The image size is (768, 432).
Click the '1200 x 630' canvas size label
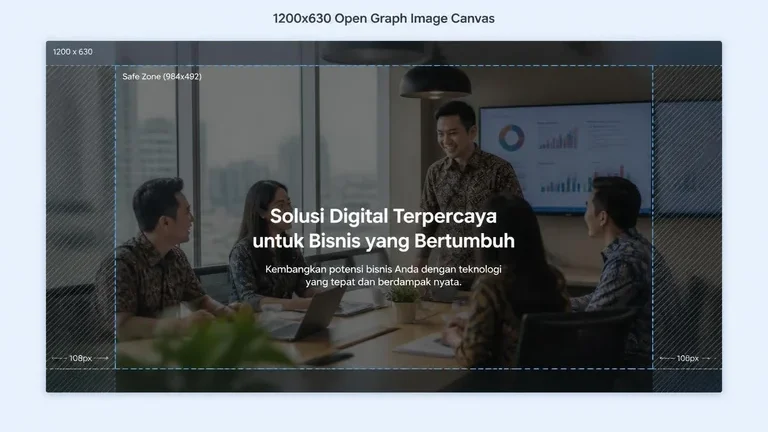(72, 52)
